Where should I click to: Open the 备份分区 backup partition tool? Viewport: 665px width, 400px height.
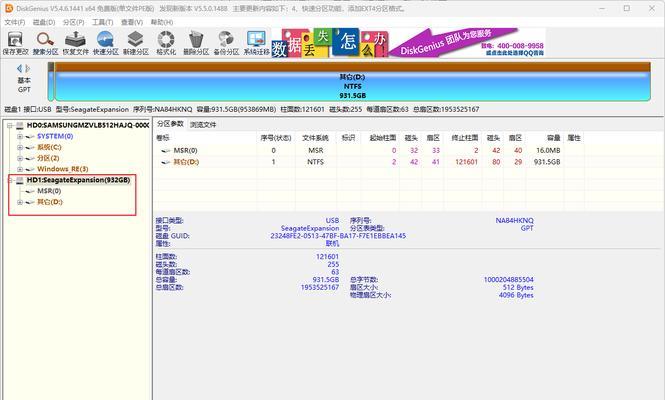click(226, 43)
